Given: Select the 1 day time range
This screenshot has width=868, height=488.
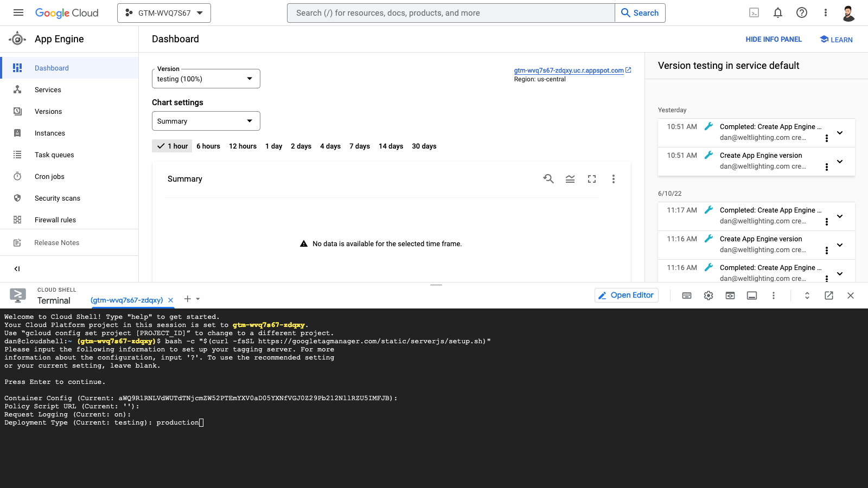Looking at the screenshot, I should coord(274,146).
